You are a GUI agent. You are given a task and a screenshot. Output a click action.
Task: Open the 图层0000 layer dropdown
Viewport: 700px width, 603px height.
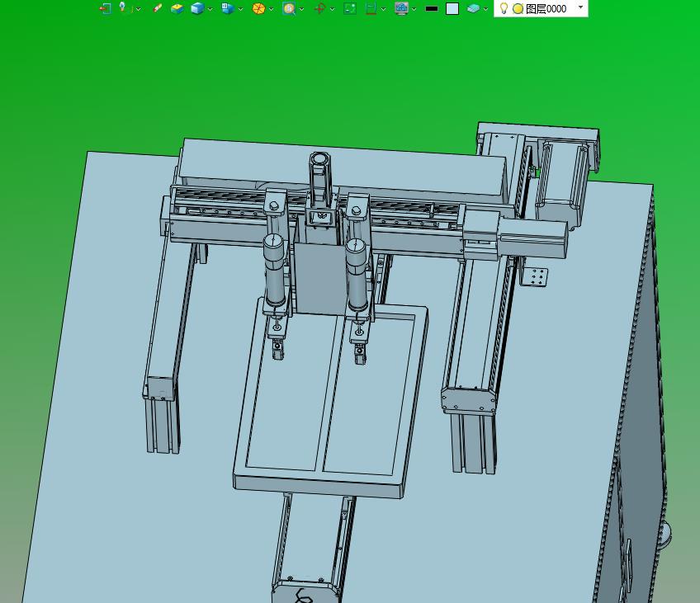580,7
